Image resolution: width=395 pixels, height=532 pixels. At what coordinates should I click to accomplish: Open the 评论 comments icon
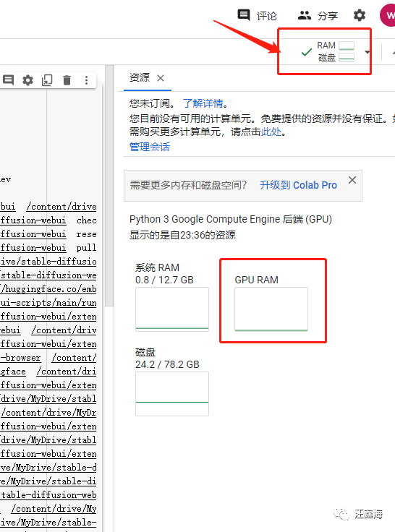[x=244, y=16]
